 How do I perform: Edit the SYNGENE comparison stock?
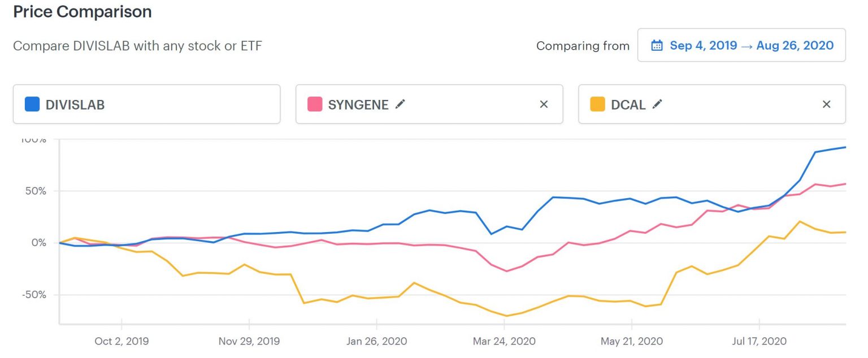point(401,104)
